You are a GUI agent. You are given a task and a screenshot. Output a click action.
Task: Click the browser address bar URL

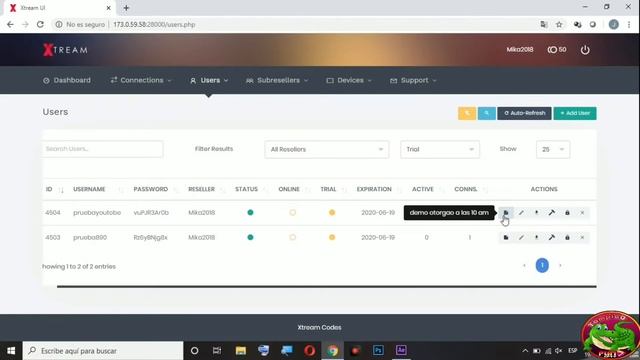point(154,24)
